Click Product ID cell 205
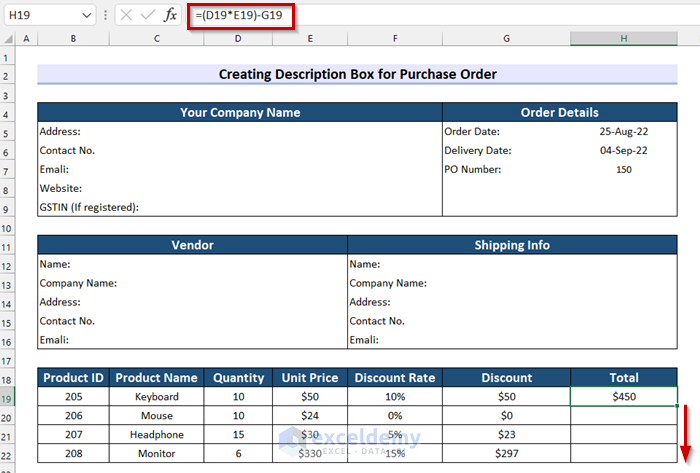Screen dimensions: 700x473 click(73, 397)
